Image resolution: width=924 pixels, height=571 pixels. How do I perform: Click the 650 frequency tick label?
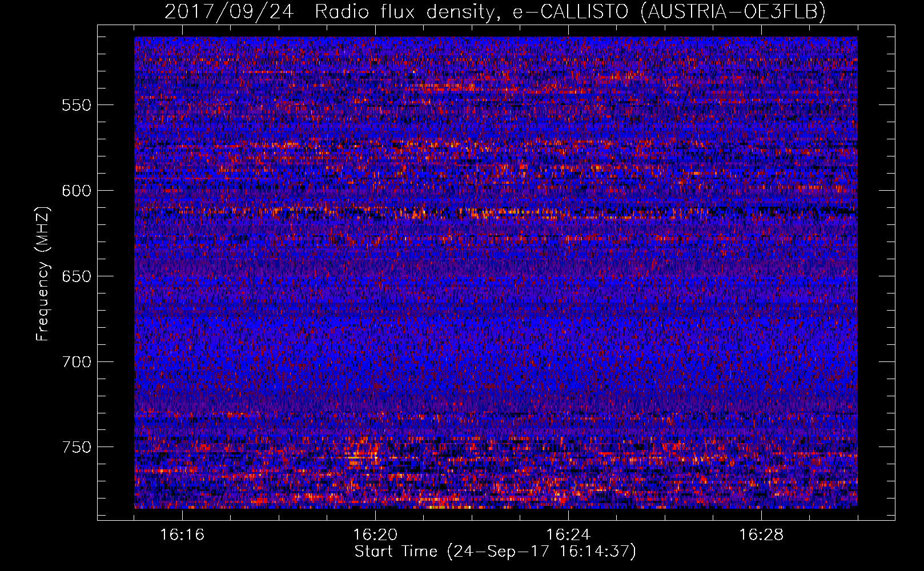(77, 276)
